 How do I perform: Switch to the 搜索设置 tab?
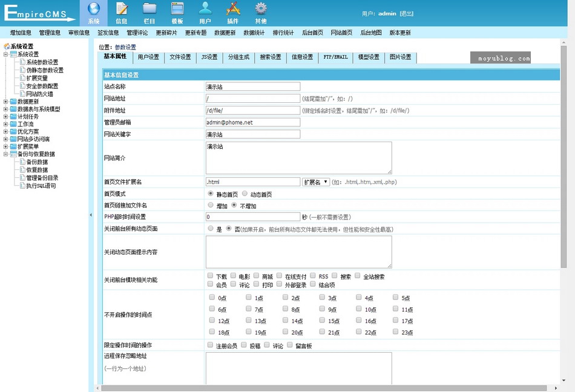pos(271,57)
